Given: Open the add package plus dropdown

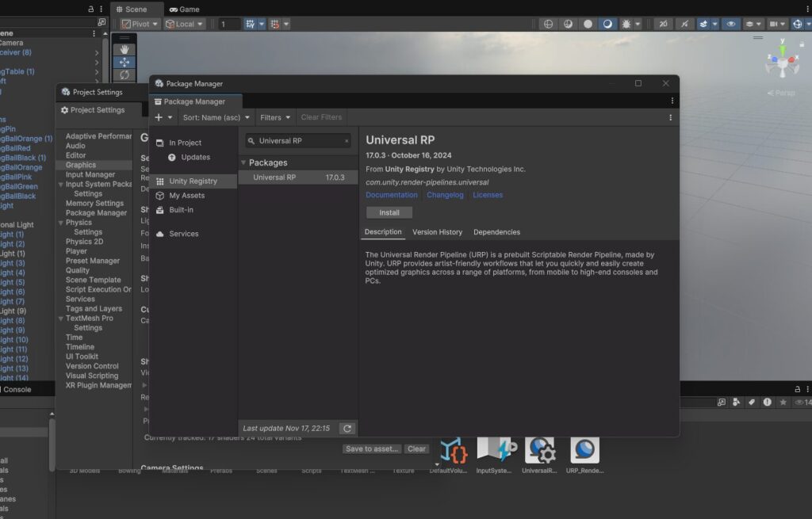Looking at the screenshot, I should coord(163,117).
